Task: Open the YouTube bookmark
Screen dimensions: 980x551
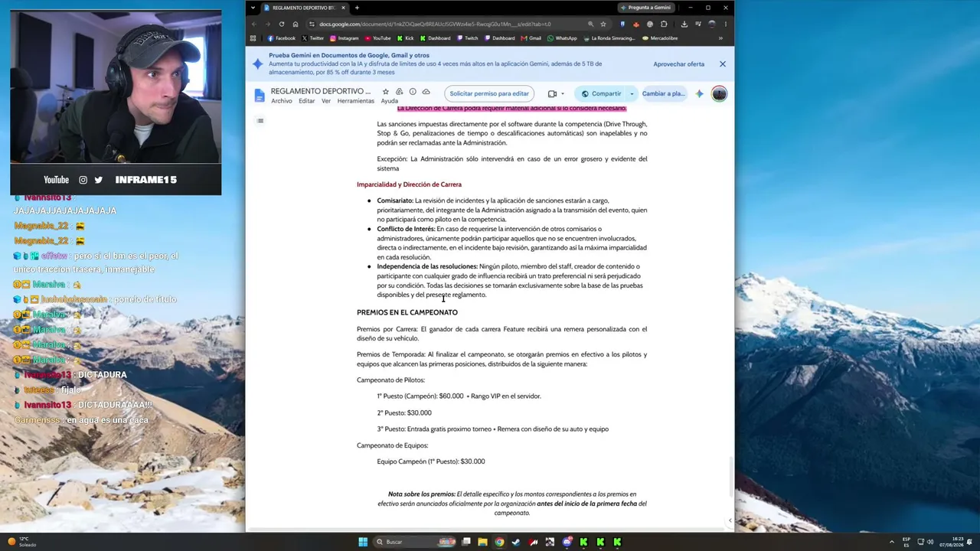Action: click(378, 38)
